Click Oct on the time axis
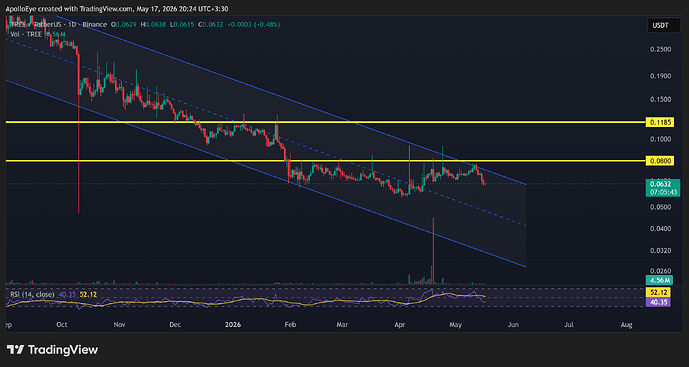This screenshot has width=689, height=367. pyautogui.click(x=62, y=325)
